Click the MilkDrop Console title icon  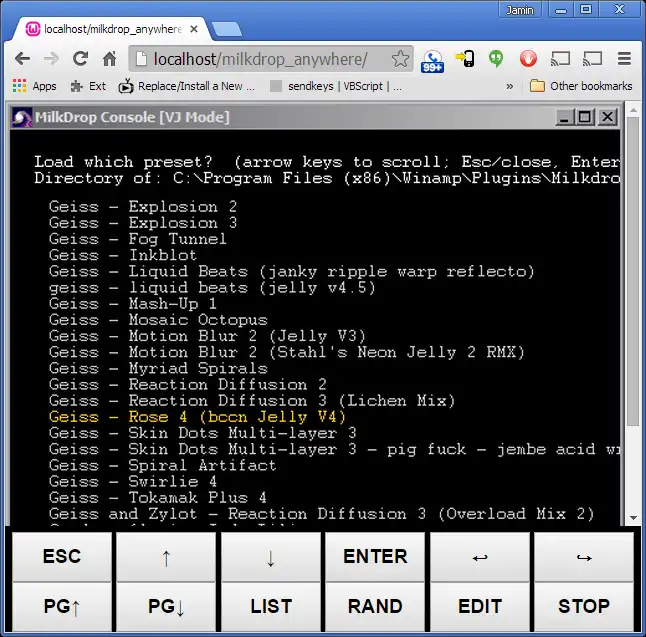[x=22, y=117]
